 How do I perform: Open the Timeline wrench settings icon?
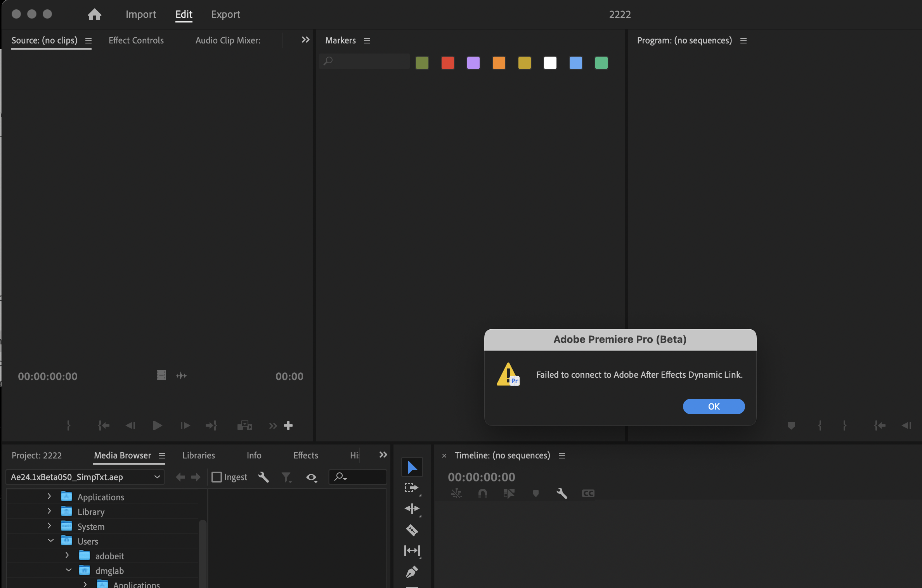point(562,493)
